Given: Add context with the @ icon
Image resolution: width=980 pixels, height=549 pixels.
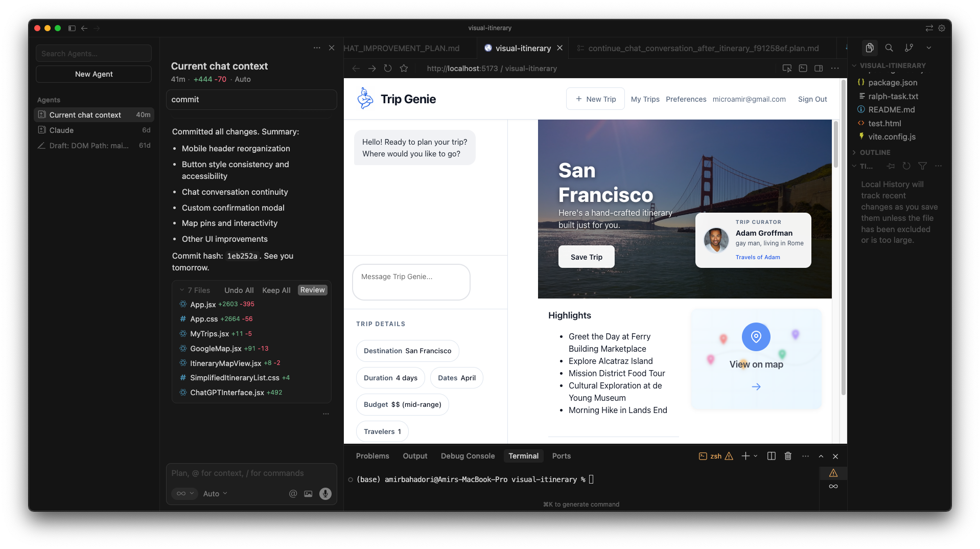Looking at the screenshot, I should pyautogui.click(x=293, y=493).
